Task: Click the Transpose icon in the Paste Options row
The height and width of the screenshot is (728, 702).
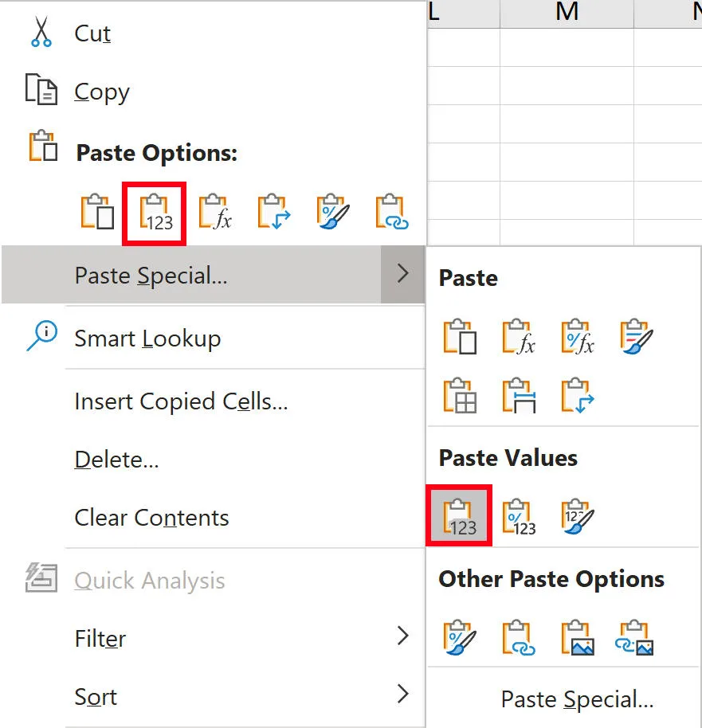Action: click(x=273, y=212)
